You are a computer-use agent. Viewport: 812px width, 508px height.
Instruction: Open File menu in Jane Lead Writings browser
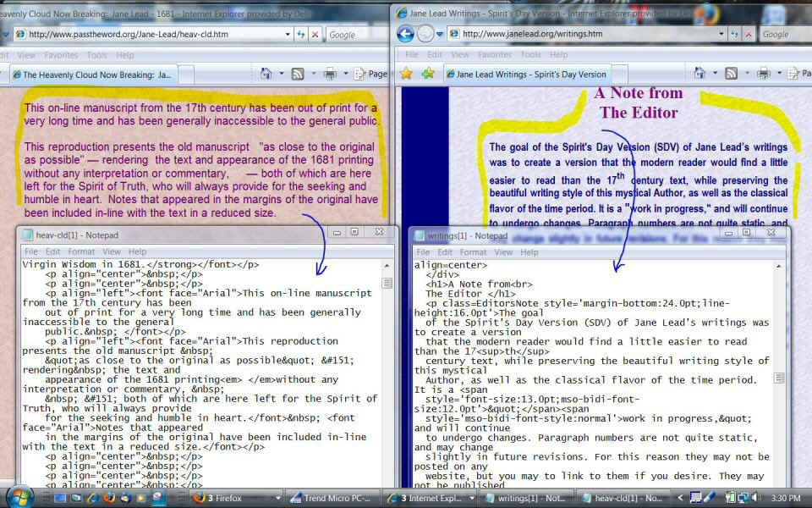point(412,54)
